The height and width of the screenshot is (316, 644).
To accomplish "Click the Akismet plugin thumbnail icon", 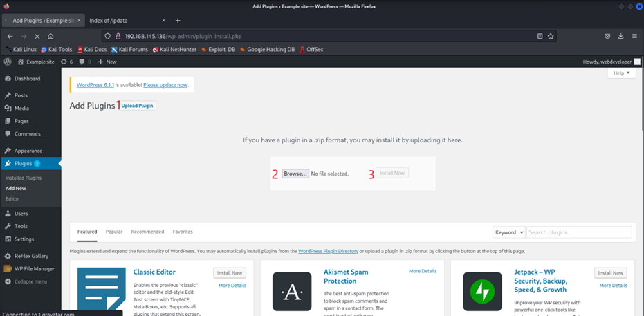I will click(x=292, y=291).
